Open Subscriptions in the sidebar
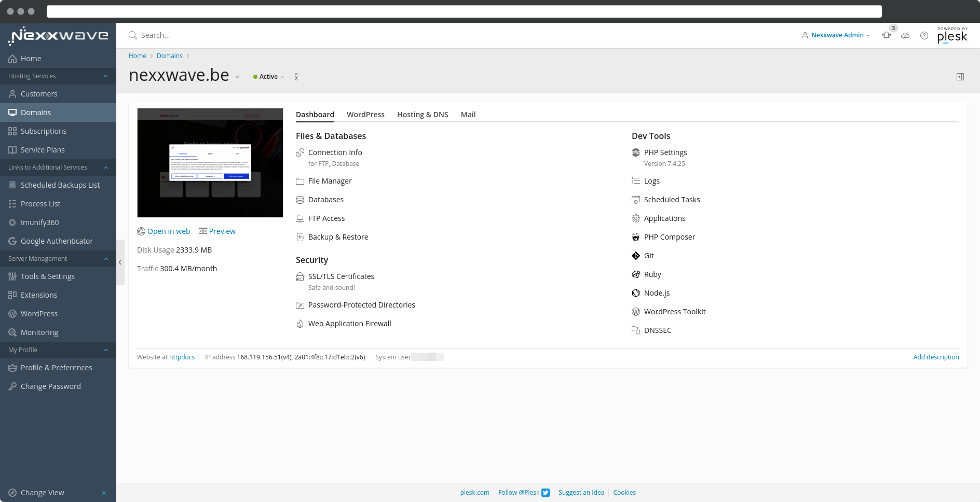 58,131
